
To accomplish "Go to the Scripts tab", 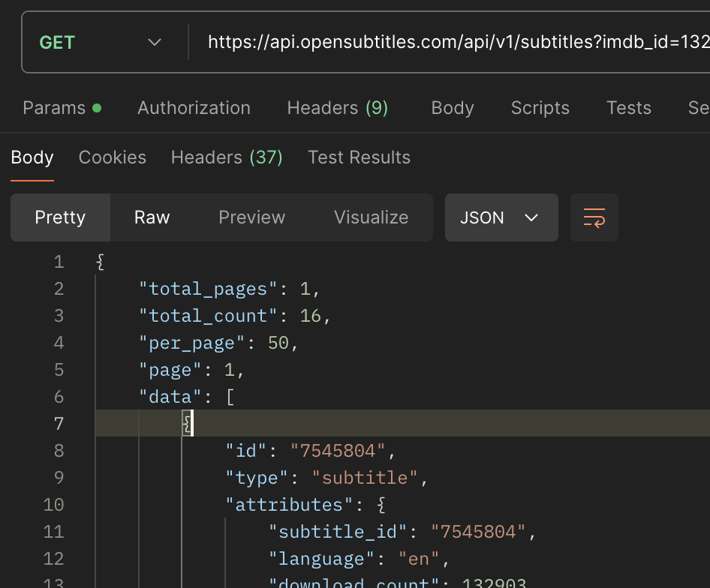I will coord(540,108).
